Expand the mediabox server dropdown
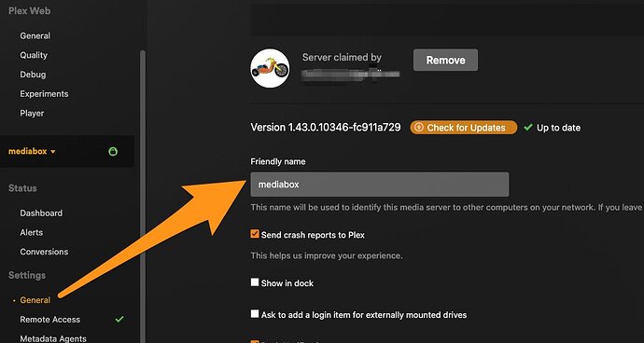The height and width of the screenshot is (343, 644). 32,151
